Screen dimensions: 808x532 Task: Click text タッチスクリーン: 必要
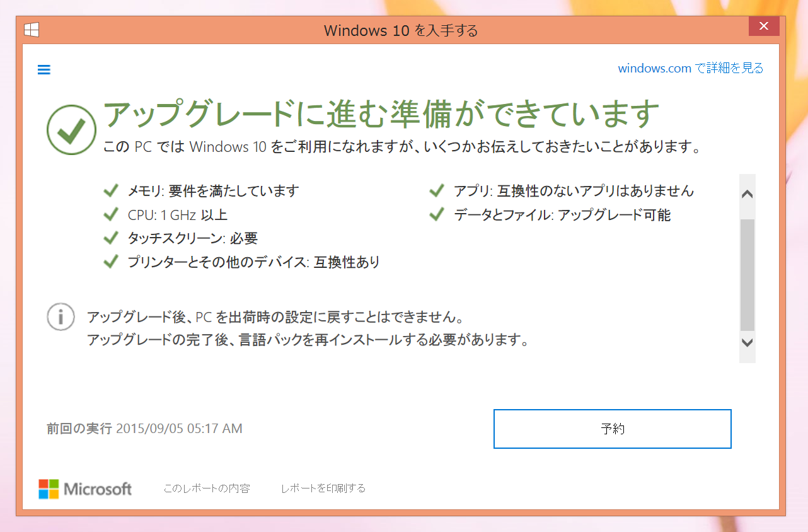(193, 238)
